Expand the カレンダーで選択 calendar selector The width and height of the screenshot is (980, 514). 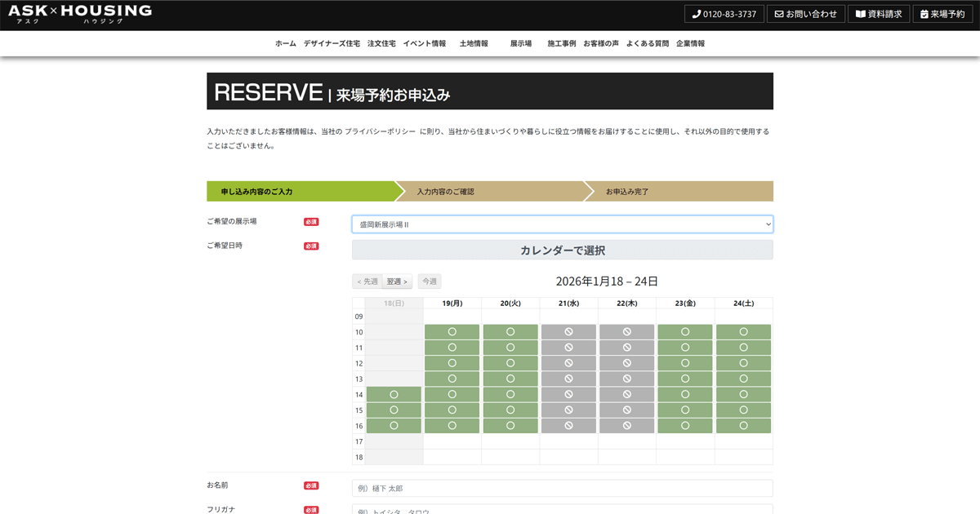pos(562,250)
